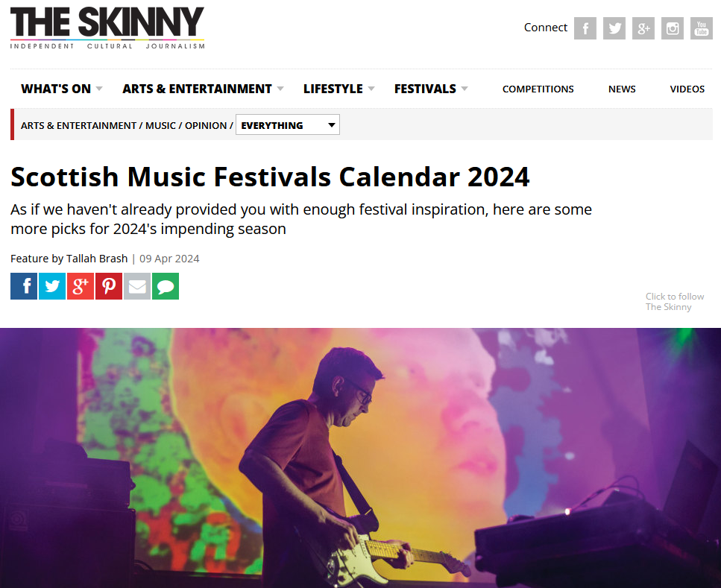Click the Music breadcrumb link

tap(160, 125)
